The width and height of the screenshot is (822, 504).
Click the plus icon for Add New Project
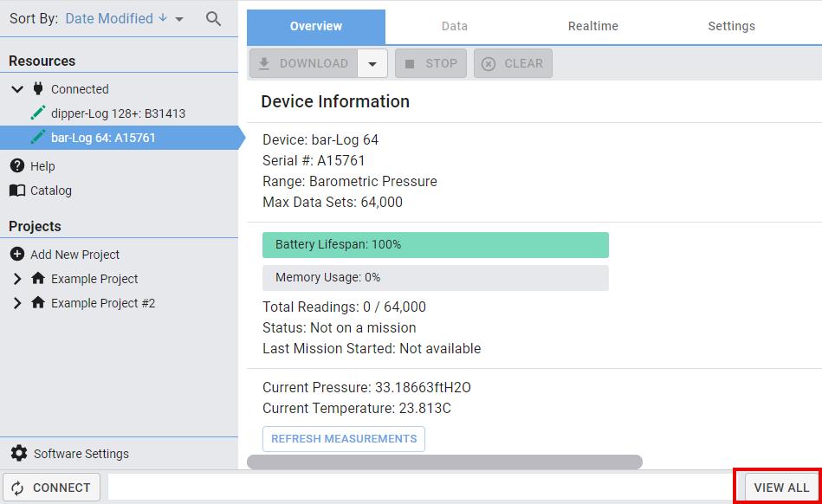tap(16, 255)
